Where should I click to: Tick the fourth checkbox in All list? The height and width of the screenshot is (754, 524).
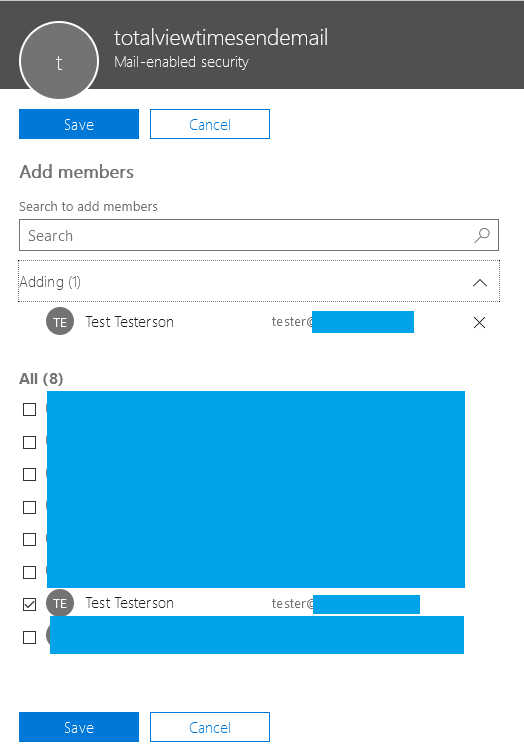[x=29, y=507]
